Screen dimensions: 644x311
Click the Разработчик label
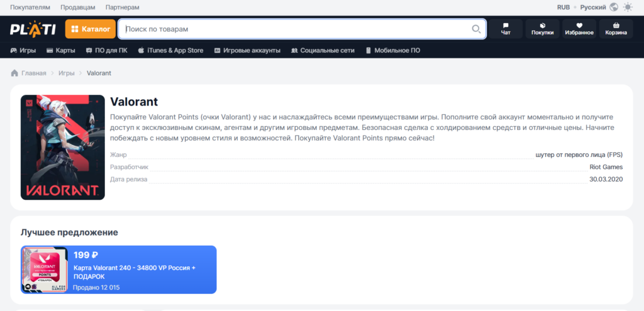tap(130, 167)
